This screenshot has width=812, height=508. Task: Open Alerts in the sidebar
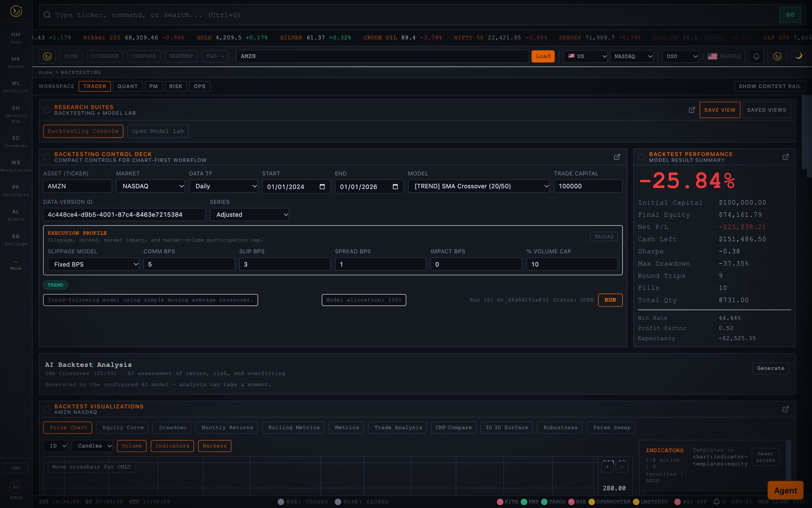(16, 215)
